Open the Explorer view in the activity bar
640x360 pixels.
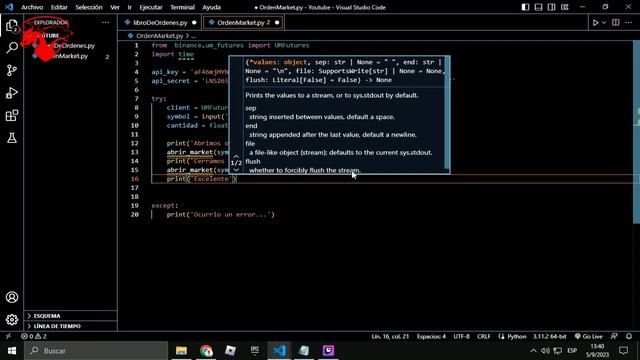point(12,26)
